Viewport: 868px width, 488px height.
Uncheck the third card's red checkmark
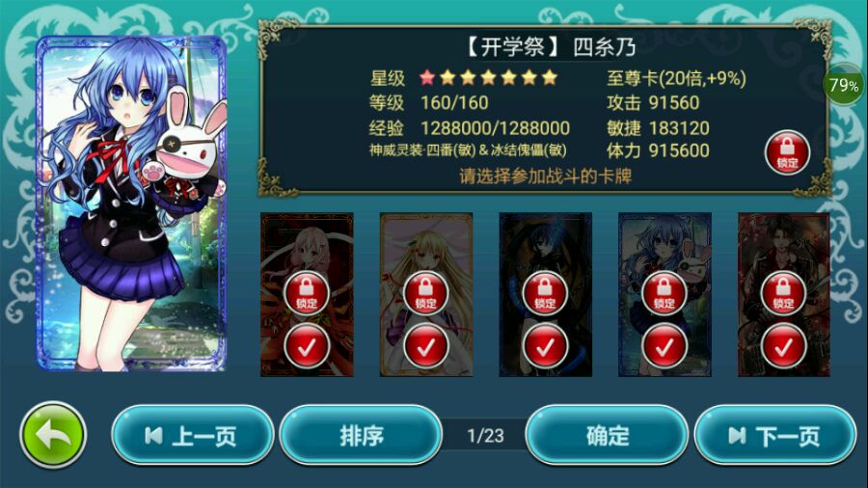tap(545, 346)
